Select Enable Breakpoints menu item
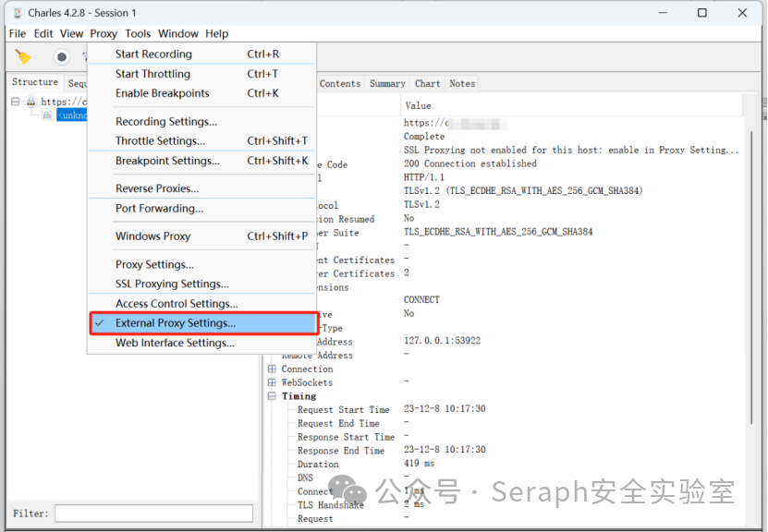This screenshot has width=768, height=532. [202, 93]
